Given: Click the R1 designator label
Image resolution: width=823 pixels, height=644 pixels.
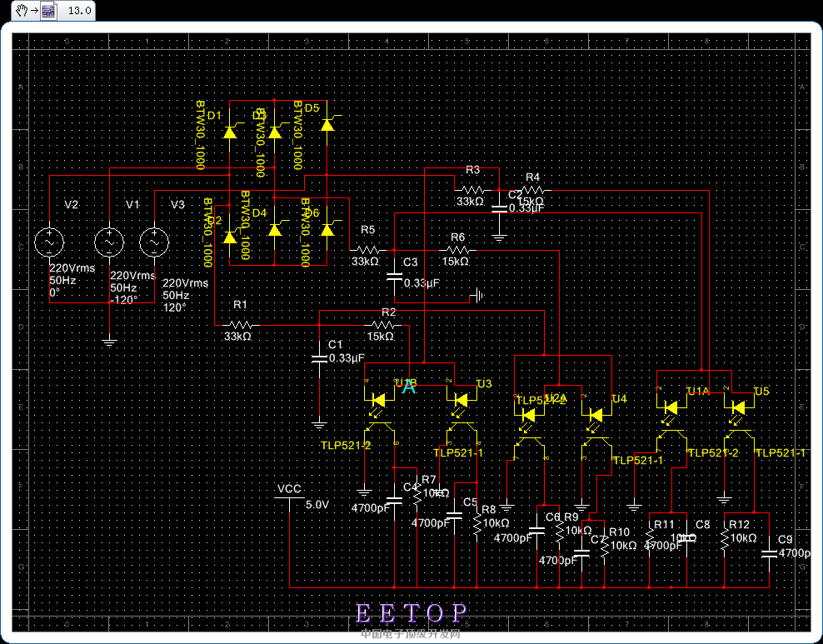Looking at the screenshot, I should click(x=240, y=305).
